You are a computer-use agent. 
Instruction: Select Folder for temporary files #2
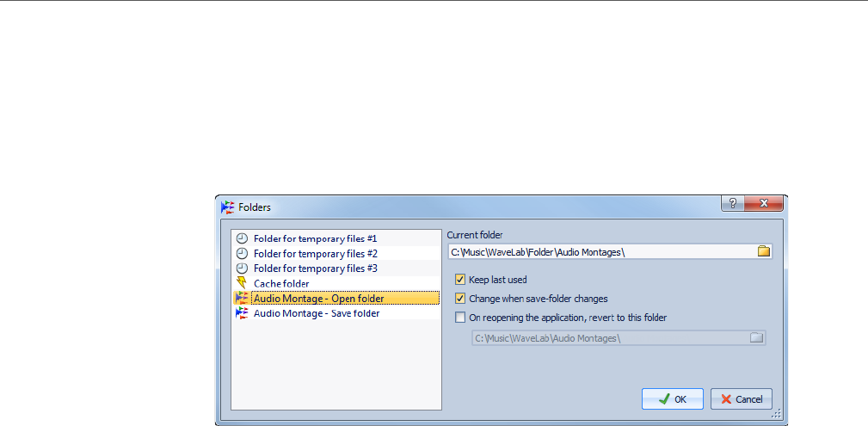click(315, 254)
